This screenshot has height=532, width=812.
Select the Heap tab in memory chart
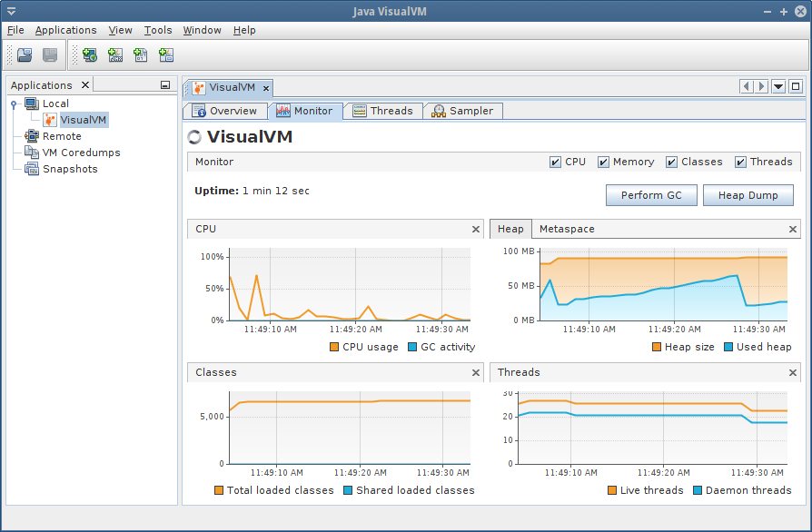(510, 229)
